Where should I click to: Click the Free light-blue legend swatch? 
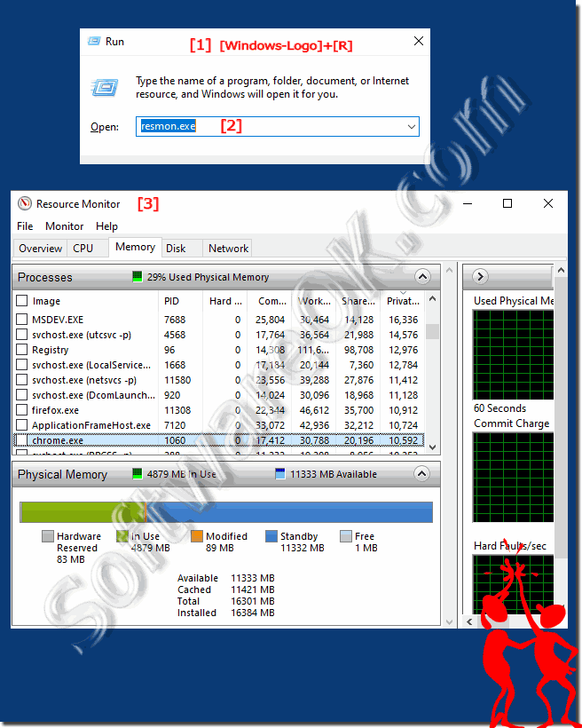click(346, 536)
